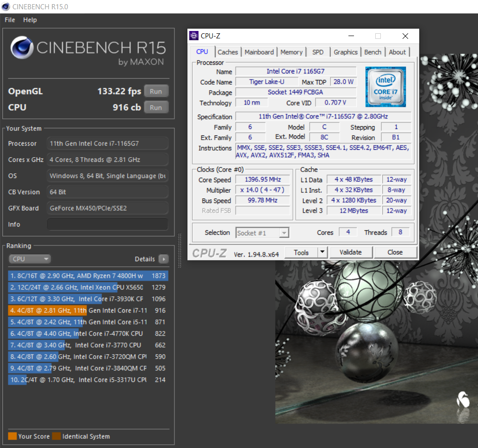
Task: Open the File menu in Cinebench
Action: [x=10, y=20]
